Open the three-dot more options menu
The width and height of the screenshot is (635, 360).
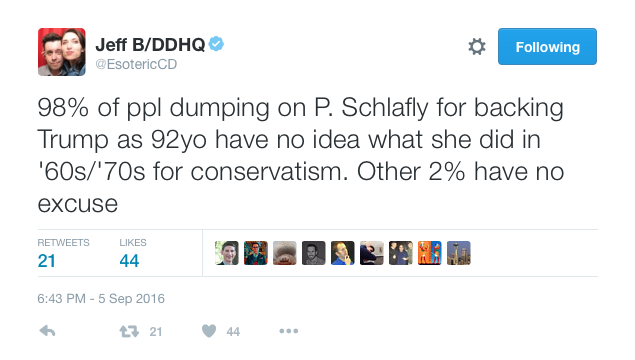point(289,331)
